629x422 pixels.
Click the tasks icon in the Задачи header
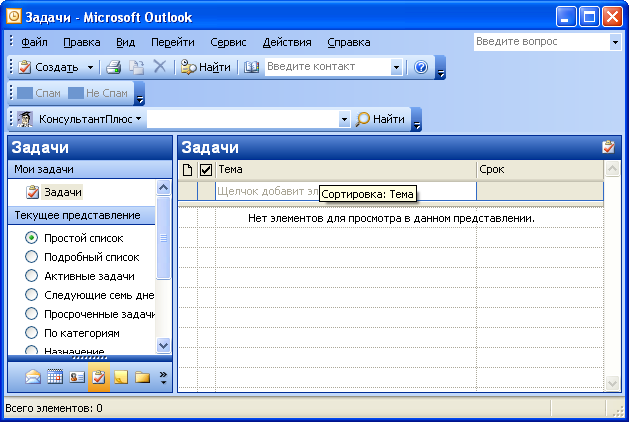tap(609, 147)
